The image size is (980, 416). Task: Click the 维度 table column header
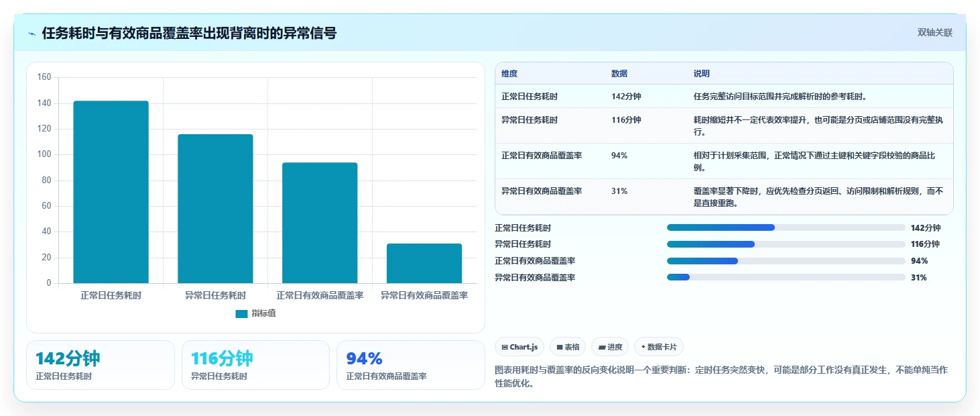coord(509,74)
